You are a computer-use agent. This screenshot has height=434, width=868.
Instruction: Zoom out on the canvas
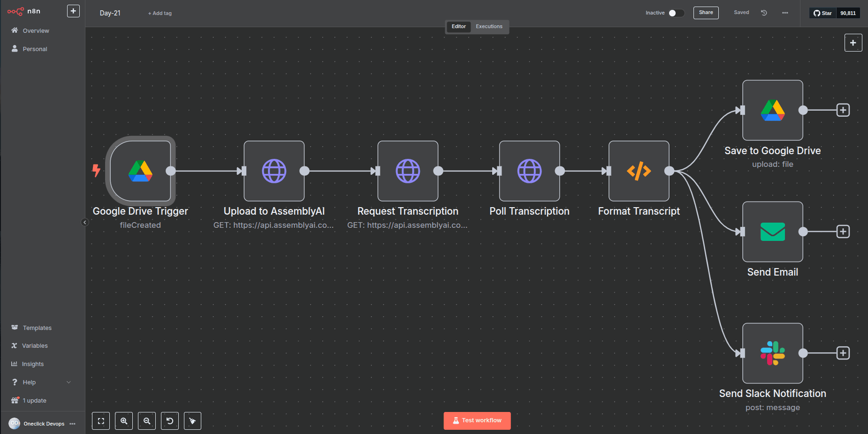point(147,421)
